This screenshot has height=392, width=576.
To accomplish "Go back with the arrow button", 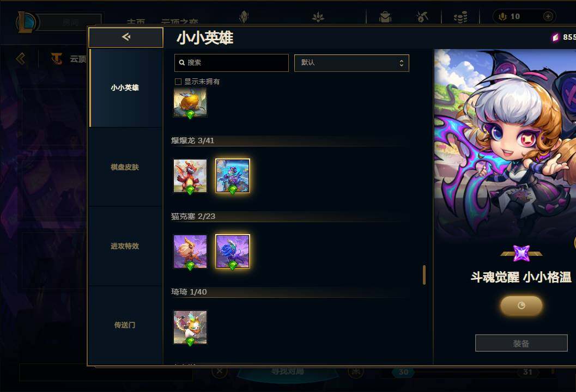I will (126, 37).
